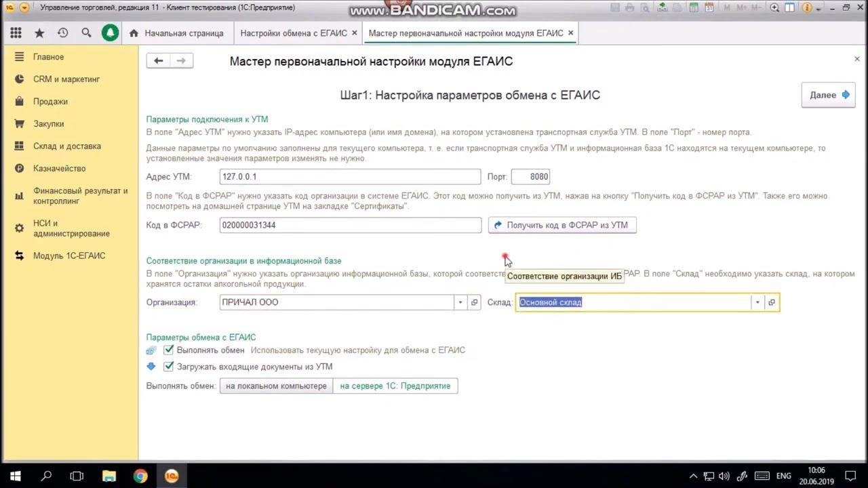Select Мастер первоначальной настройки модуля ЕГАИС tab
This screenshot has height=488, width=868.
coord(466,33)
